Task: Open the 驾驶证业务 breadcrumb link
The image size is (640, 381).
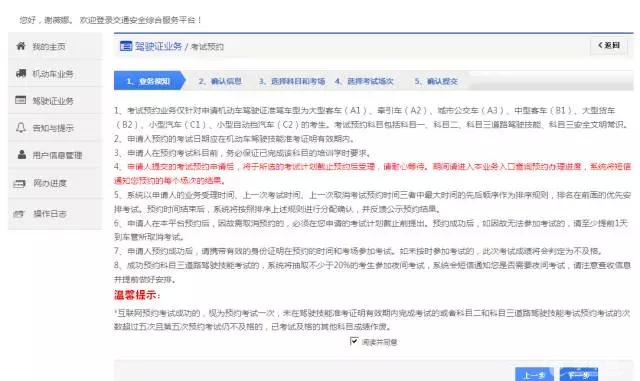Action: [x=158, y=46]
